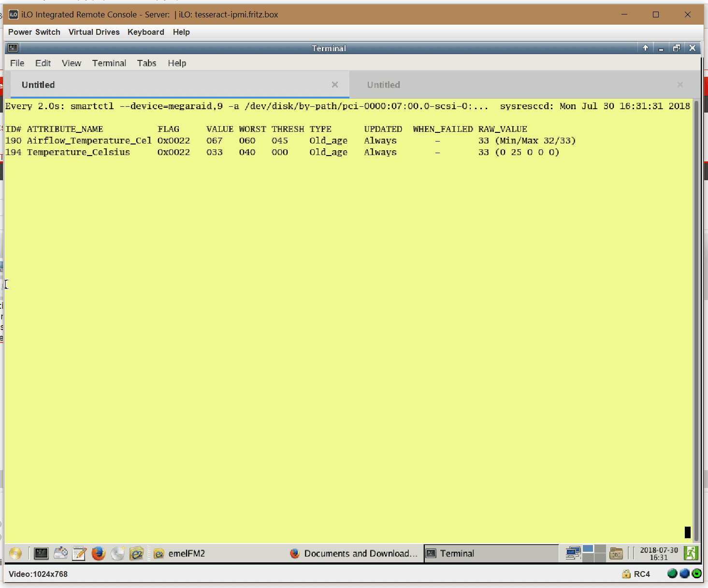
Task: Open the Terminal File menu
Action: [17, 63]
